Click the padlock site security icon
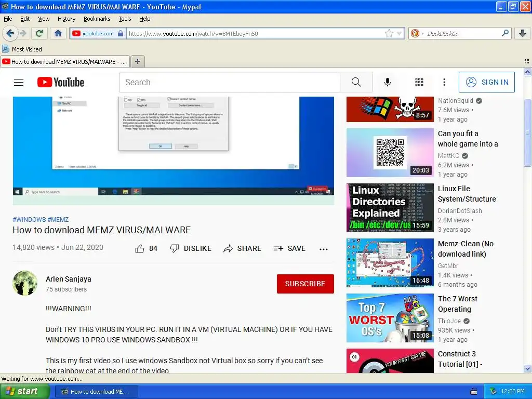The width and height of the screenshot is (532, 399). point(121,33)
